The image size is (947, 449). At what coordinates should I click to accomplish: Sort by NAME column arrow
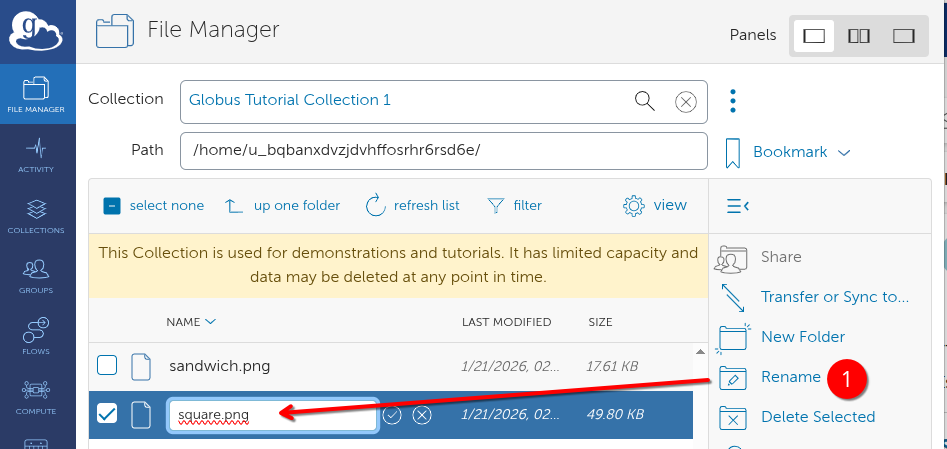tap(210, 322)
